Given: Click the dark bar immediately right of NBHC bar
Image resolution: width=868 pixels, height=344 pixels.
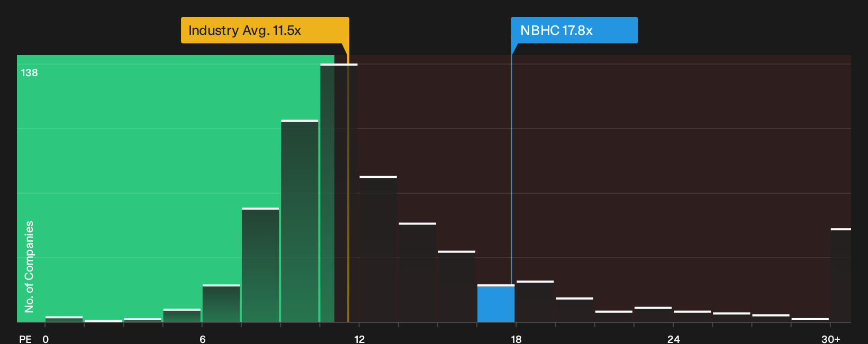Looking at the screenshot, I should pyautogui.click(x=535, y=301).
